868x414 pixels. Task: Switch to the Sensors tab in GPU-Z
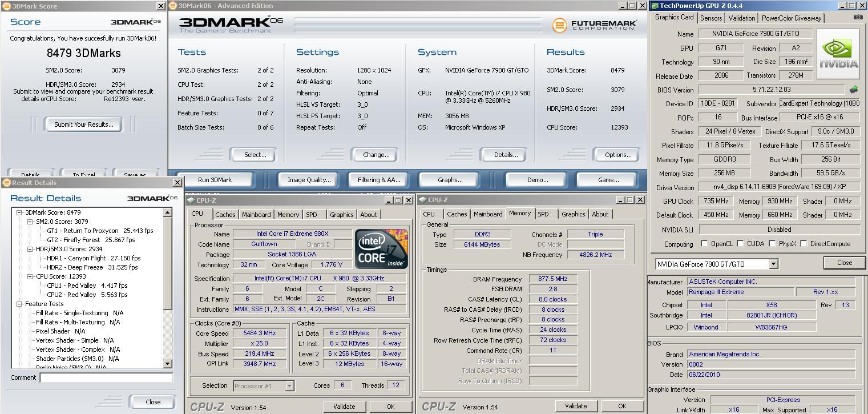coord(710,18)
